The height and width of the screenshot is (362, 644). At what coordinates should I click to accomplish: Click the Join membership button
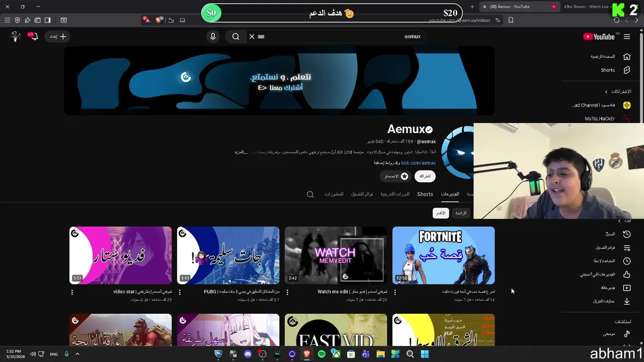[x=396, y=176]
